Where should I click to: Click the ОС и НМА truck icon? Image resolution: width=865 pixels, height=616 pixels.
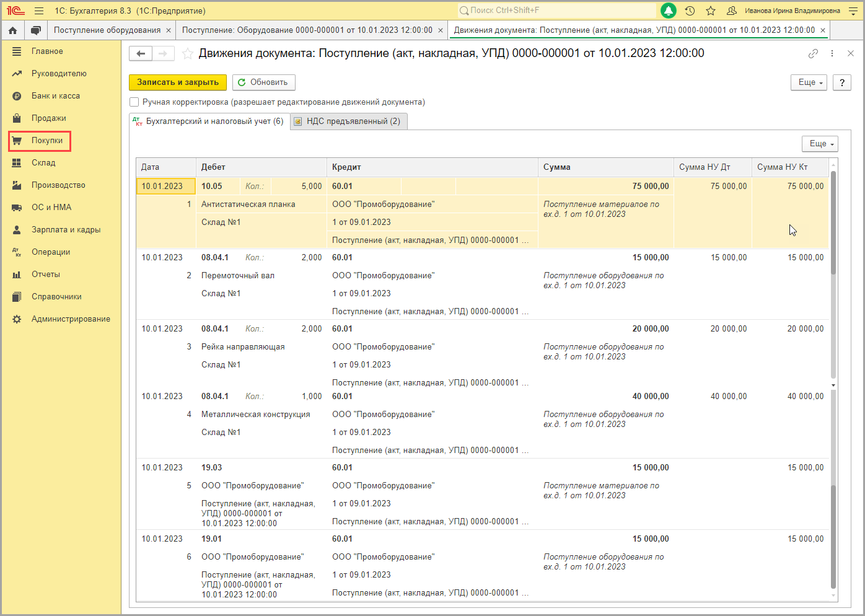tap(17, 208)
